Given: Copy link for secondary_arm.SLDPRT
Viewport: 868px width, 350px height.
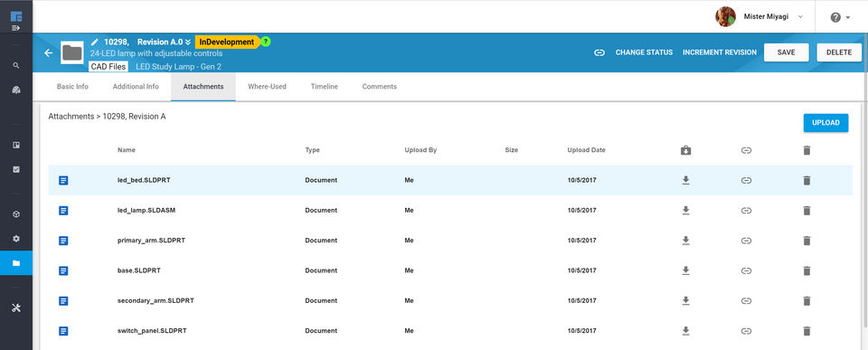Looking at the screenshot, I should (746, 301).
